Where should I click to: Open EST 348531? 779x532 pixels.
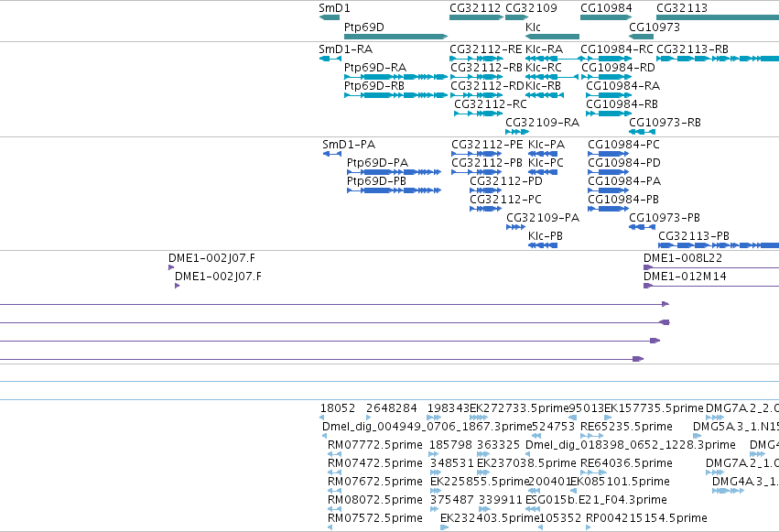tap(451, 463)
